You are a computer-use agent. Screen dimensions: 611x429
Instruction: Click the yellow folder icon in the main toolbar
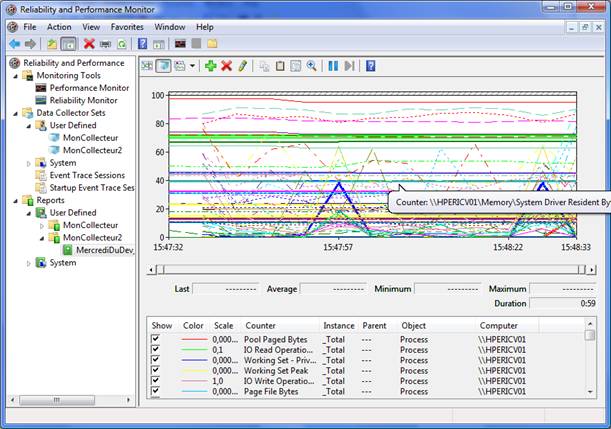pos(212,44)
